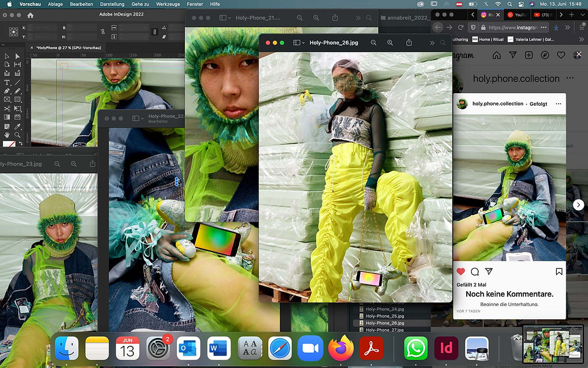Open the Home | Ritual bookmark
The height and width of the screenshot is (368, 588).
[x=488, y=39]
